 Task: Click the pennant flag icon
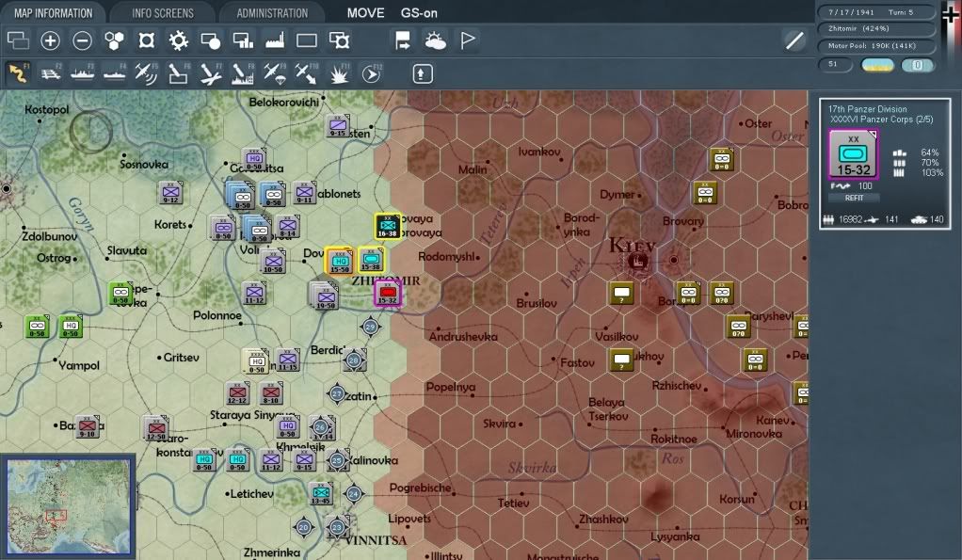coord(468,41)
